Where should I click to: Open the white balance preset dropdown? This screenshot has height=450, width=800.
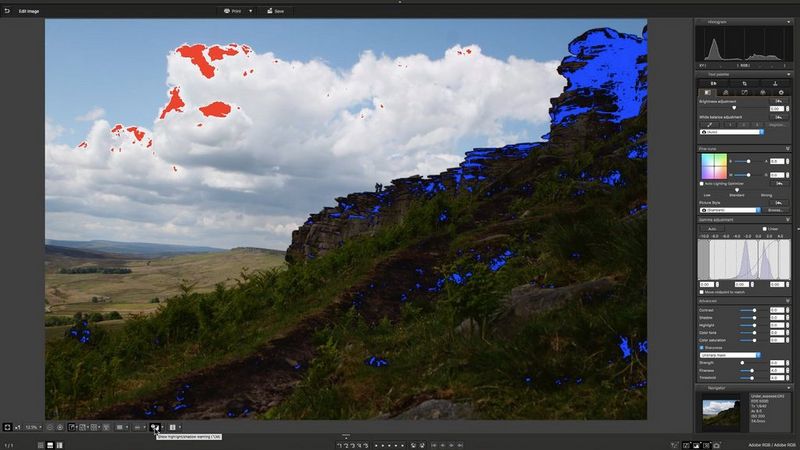point(732,132)
